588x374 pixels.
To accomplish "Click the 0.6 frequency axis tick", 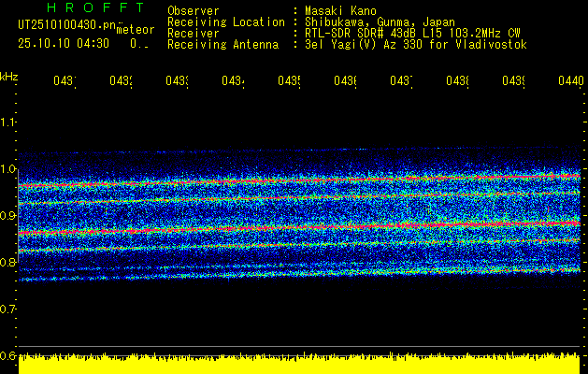I will pyautogui.click(x=8, y=355).
